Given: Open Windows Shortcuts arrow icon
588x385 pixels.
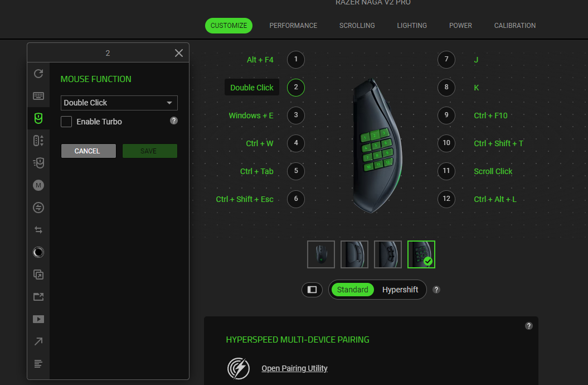Looking at the screenshot, I should pos(38,341).
